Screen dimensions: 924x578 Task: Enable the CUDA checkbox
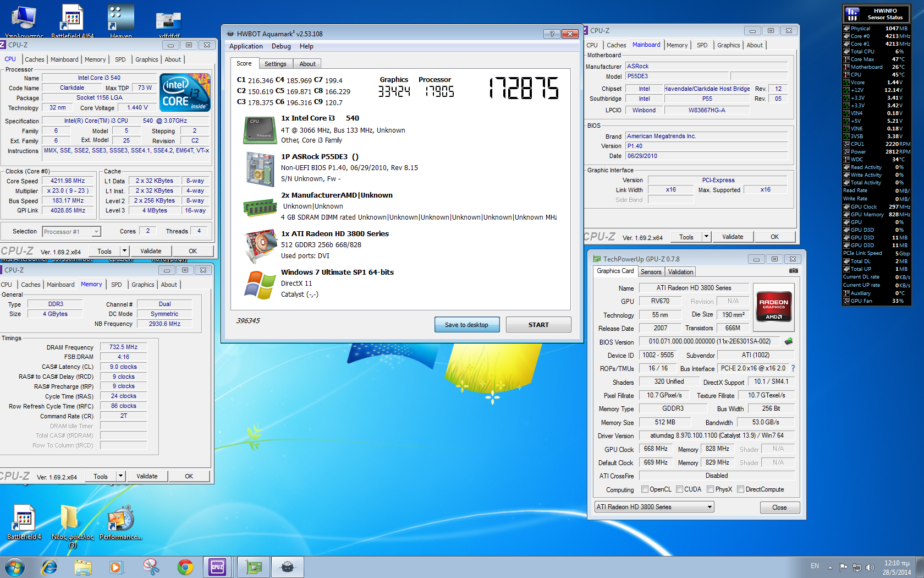680,489
